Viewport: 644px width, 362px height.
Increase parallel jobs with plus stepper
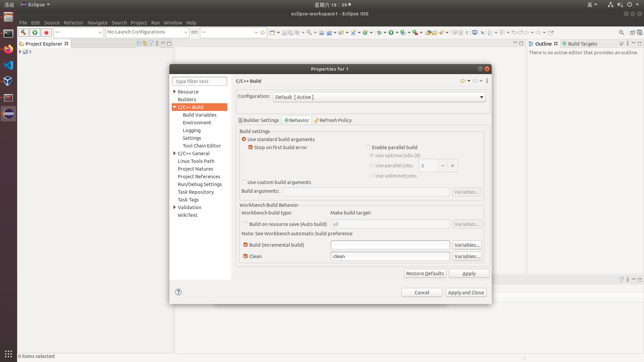(452, 166)
